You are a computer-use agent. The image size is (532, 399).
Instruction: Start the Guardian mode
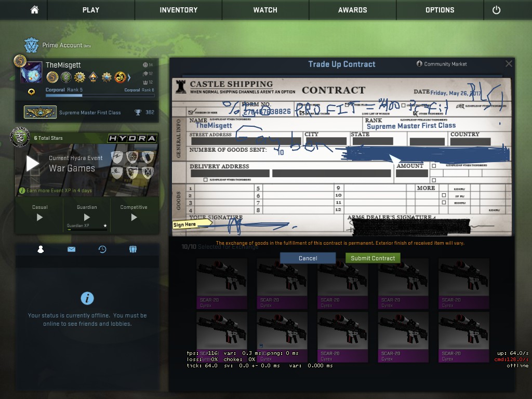(87, 217)
